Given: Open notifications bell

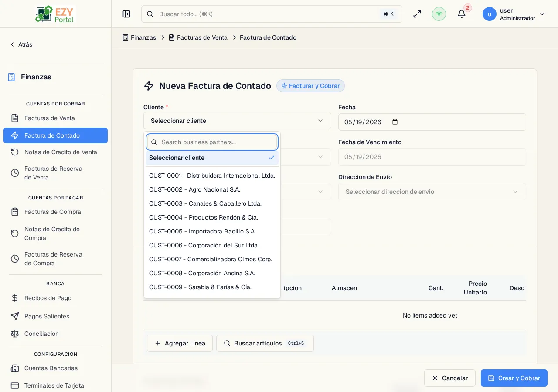Looking at the screenshot, I should (x=462, y=14).
